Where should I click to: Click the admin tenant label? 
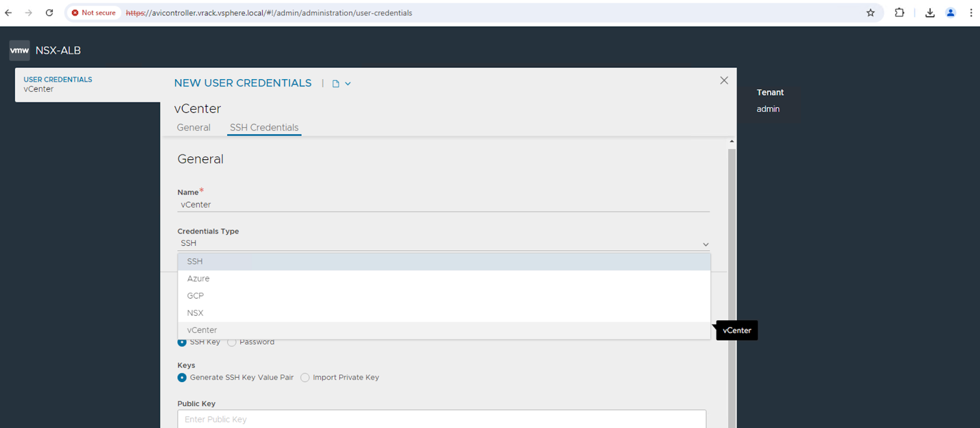(768, 109)
